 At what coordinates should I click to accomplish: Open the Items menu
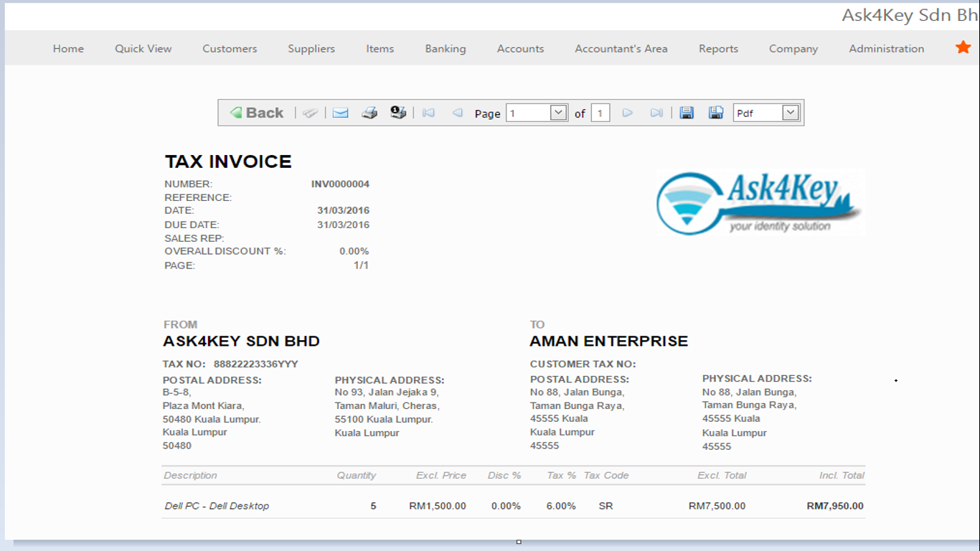380,49
